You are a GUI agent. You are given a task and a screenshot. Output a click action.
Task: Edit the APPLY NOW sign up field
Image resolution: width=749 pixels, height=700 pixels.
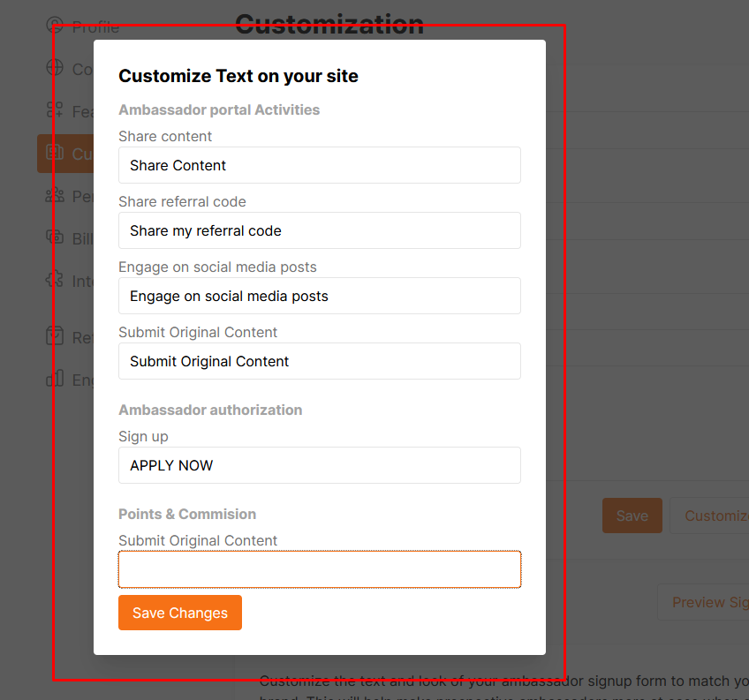click(x=320, y=465)
